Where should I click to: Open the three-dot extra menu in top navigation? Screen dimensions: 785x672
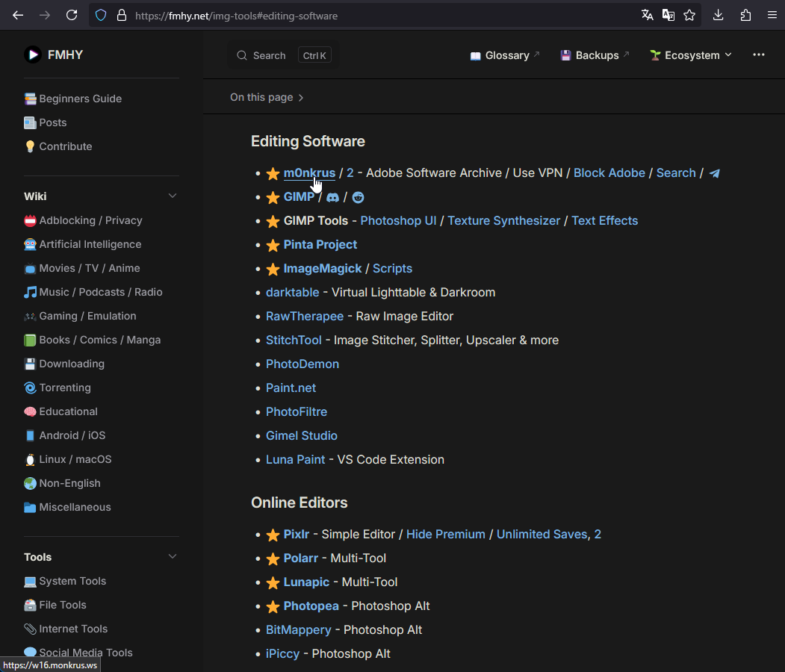[758, 55]
